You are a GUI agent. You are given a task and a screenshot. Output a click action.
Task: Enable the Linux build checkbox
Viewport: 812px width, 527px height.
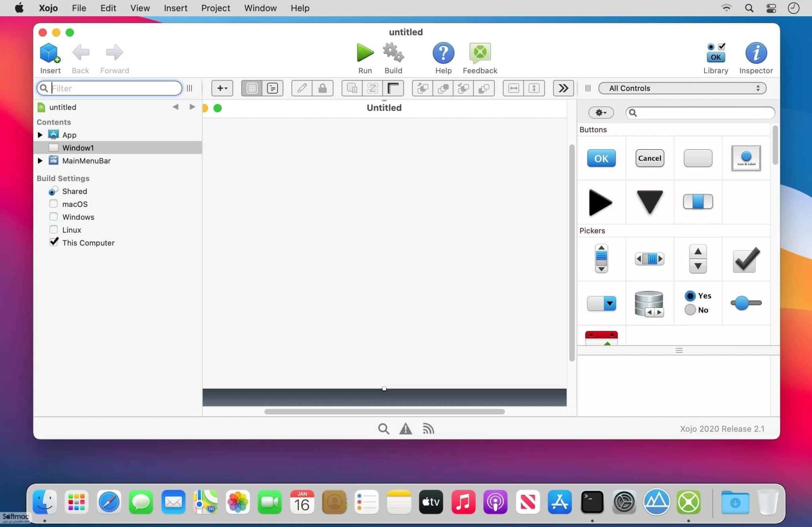point(53,229)
